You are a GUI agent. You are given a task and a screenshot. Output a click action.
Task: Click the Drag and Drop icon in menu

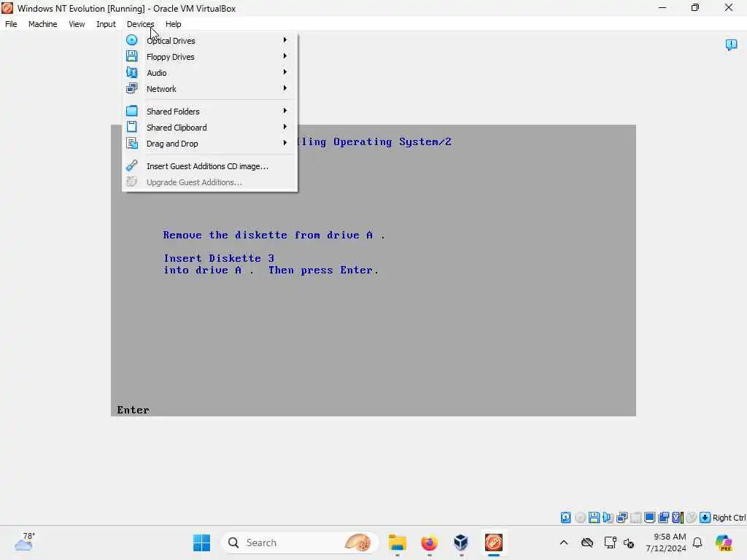tap(131, 144)
